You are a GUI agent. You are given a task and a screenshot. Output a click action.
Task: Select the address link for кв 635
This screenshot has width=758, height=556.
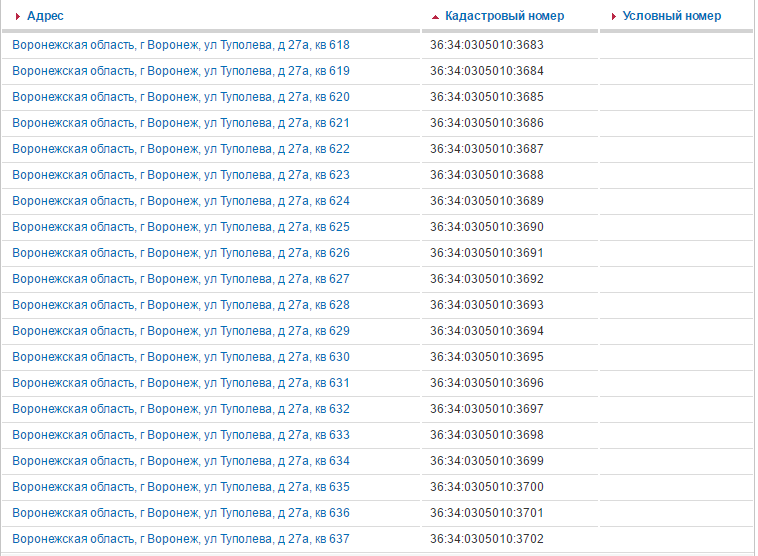pyautogui.click(x=181, y=487)
